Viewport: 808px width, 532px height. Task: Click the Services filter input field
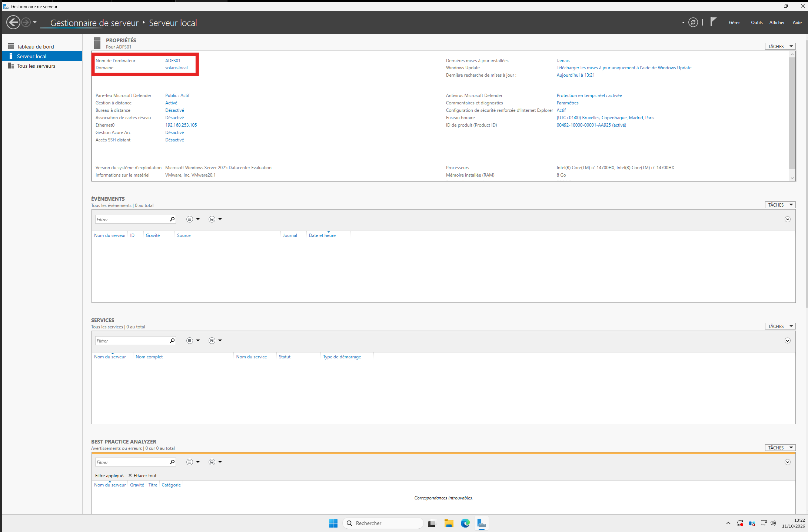[132, 341]
